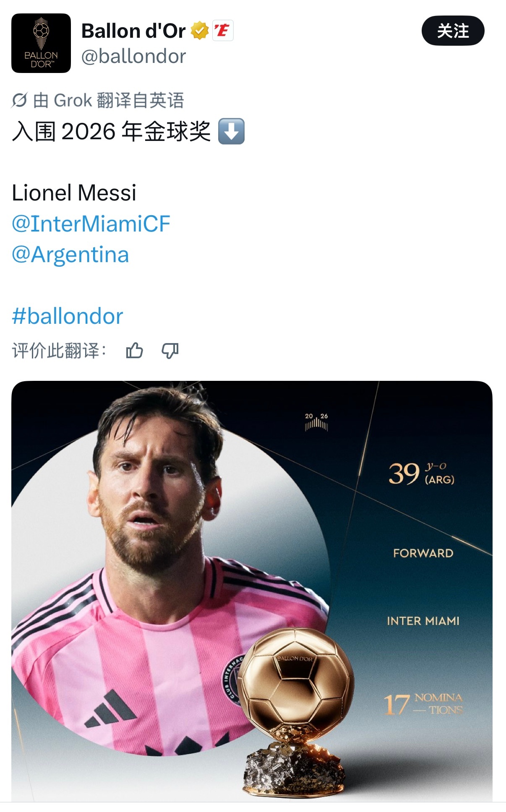Click the Grok translation icon
Screen dimensions: 506x812
click(19, 101)
